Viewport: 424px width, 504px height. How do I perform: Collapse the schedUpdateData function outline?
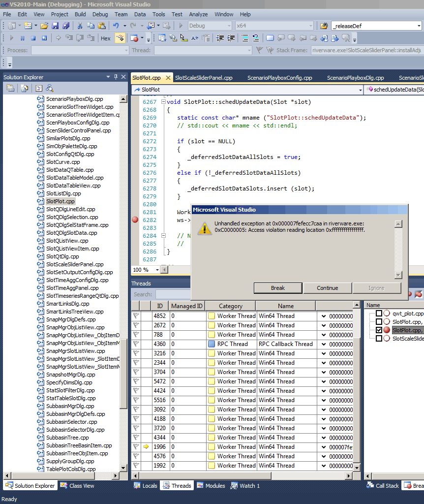click(x=163, y=102)
